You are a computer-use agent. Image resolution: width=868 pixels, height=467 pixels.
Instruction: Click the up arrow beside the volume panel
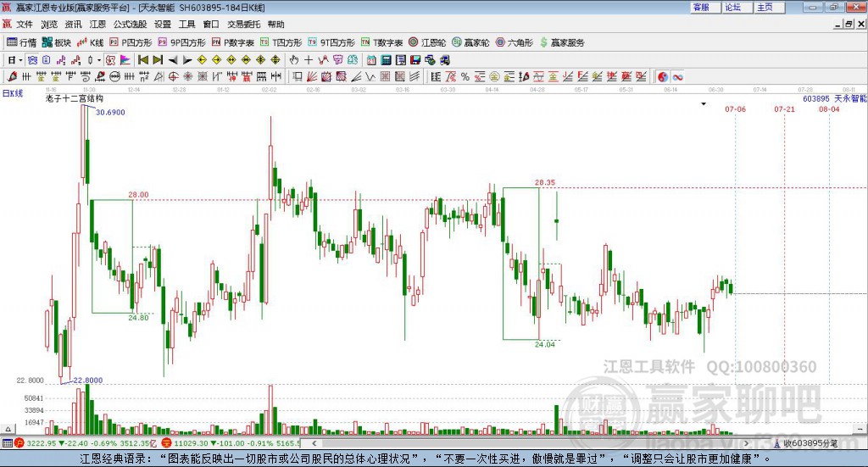(8, 429)
